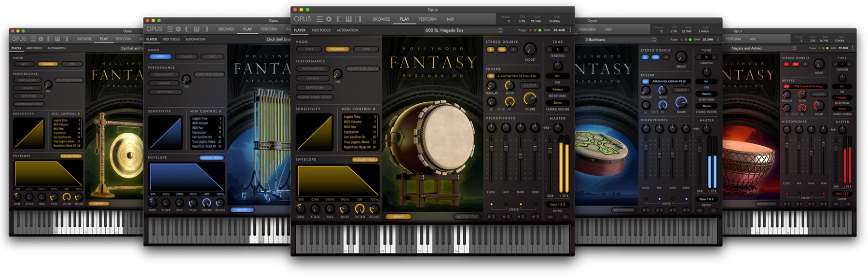
Task: Click the Mic Positions button in the front window
Action: (x=467, y=217)
